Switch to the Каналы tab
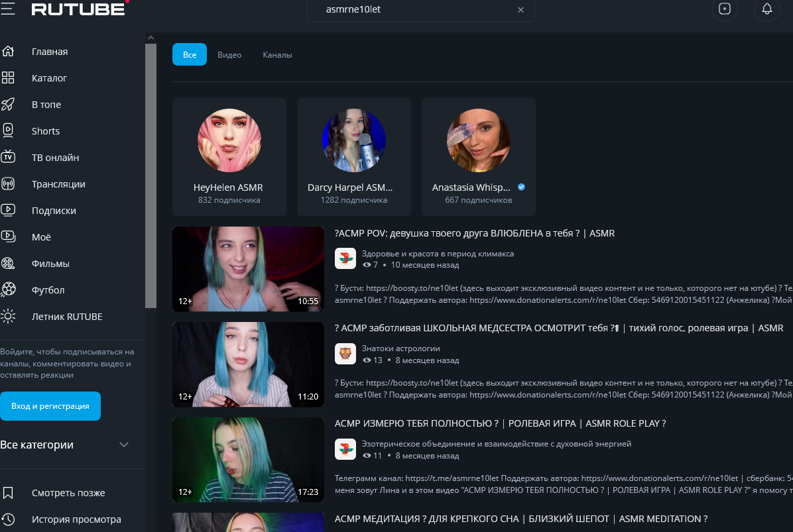 coord(277,54)
